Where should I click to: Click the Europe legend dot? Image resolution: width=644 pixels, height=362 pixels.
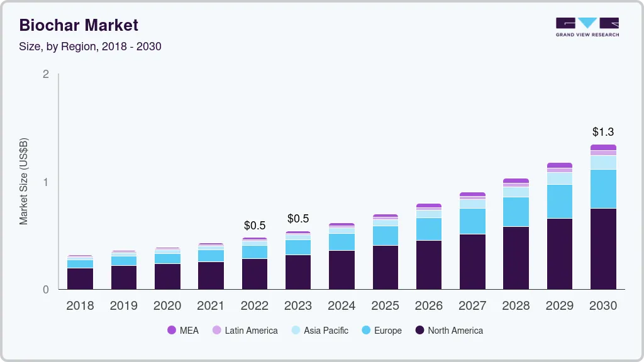[365, 330]
